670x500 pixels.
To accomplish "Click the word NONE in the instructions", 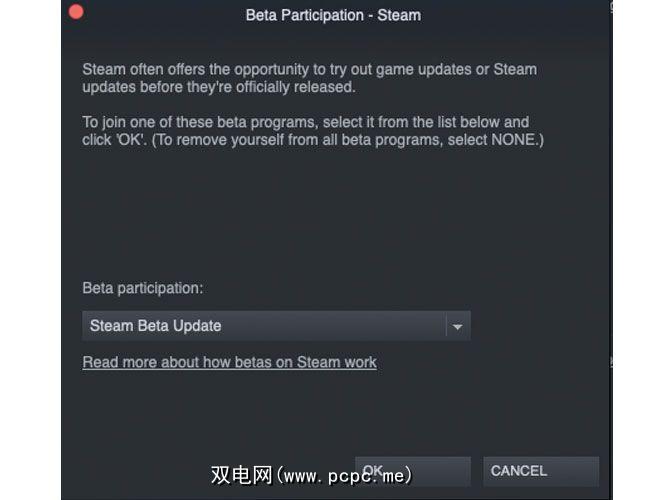I will pos(511,140).
